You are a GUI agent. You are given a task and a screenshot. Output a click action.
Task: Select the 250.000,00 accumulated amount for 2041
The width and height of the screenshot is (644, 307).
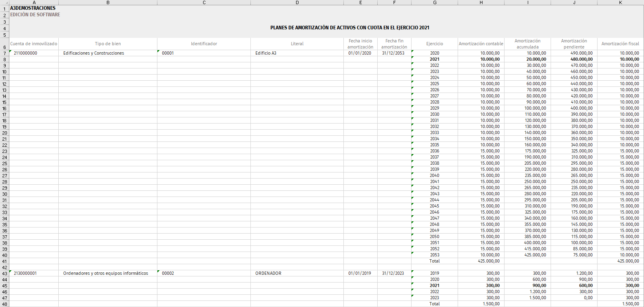click(x=527, y=181)
